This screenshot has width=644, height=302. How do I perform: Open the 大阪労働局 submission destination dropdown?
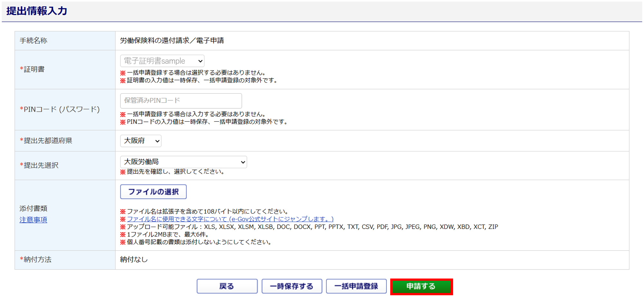tap(183, 162)
